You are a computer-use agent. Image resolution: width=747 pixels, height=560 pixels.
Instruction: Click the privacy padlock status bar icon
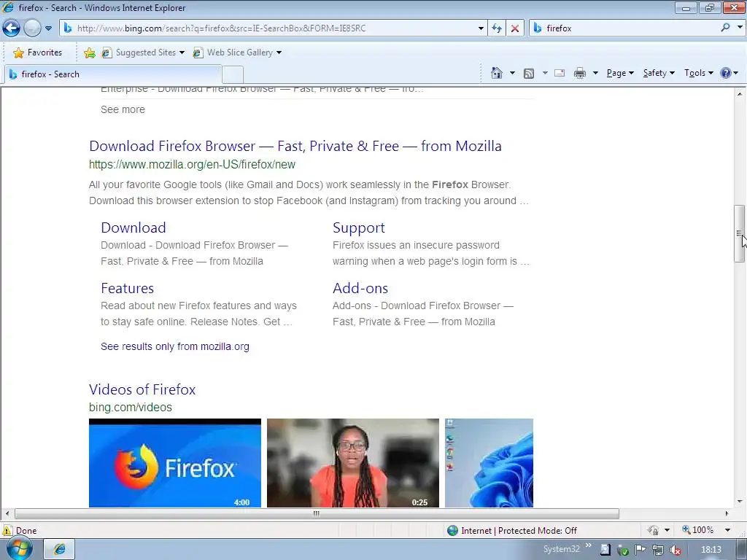coord(653,531)
